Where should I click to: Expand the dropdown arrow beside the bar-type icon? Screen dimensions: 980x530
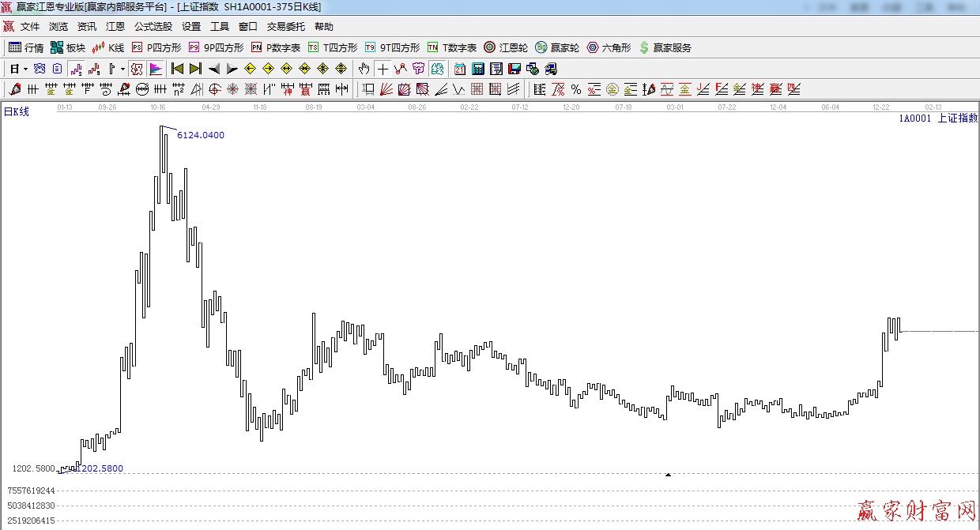click(122, 69)
